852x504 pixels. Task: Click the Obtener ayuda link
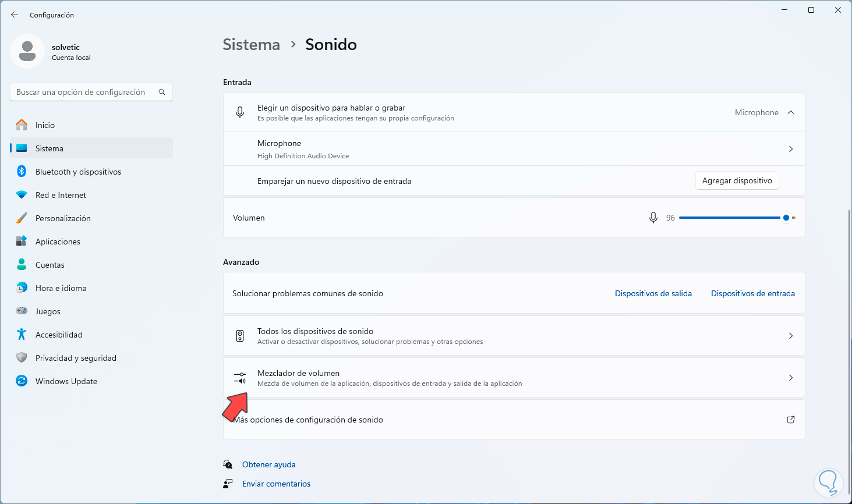268,464
